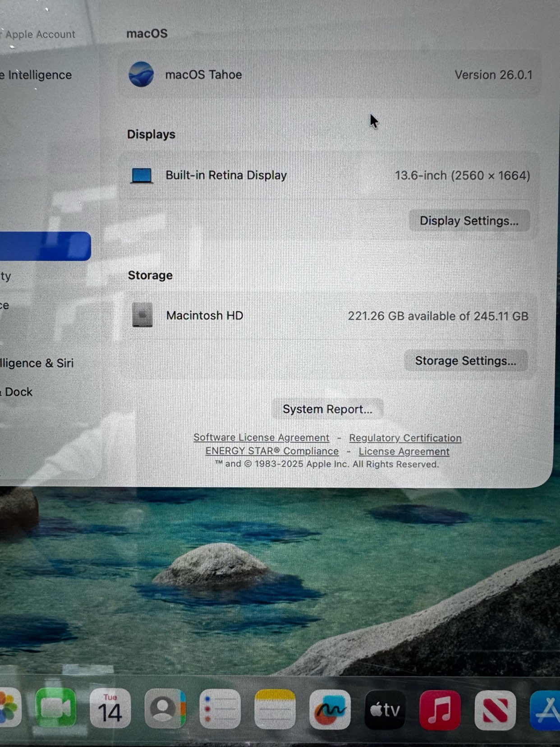Open Storage Settings
Viewport: 560px width, 747px height.
tap(465, 361)
